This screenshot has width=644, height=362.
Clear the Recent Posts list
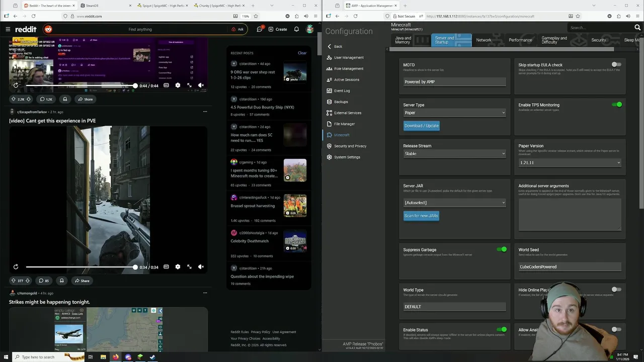pos(302,53)
